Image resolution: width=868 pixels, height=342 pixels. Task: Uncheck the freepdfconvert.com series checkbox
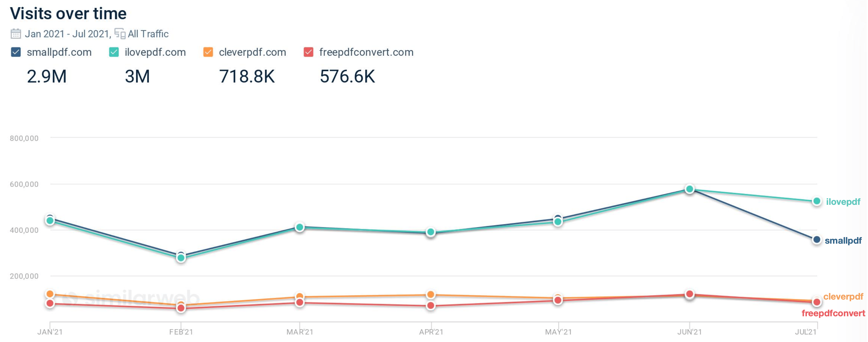pos(309,52)
